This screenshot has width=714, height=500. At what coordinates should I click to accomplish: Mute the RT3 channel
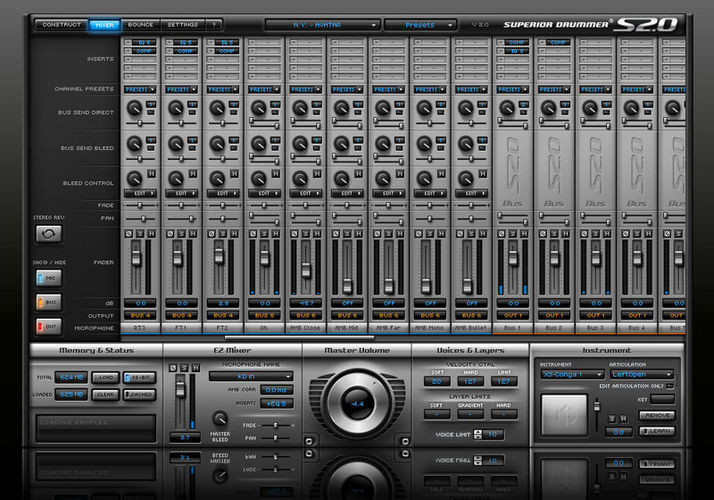point(152,234)
